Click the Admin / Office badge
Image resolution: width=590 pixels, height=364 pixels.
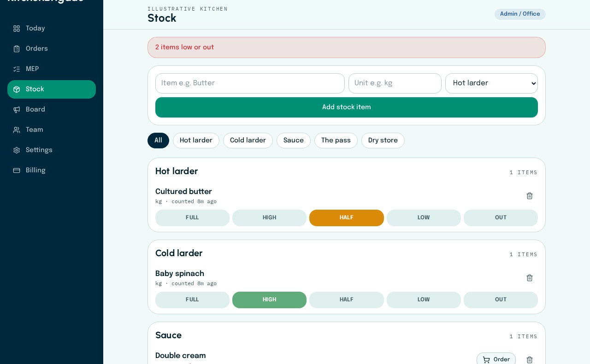click(x=520, y=14)
